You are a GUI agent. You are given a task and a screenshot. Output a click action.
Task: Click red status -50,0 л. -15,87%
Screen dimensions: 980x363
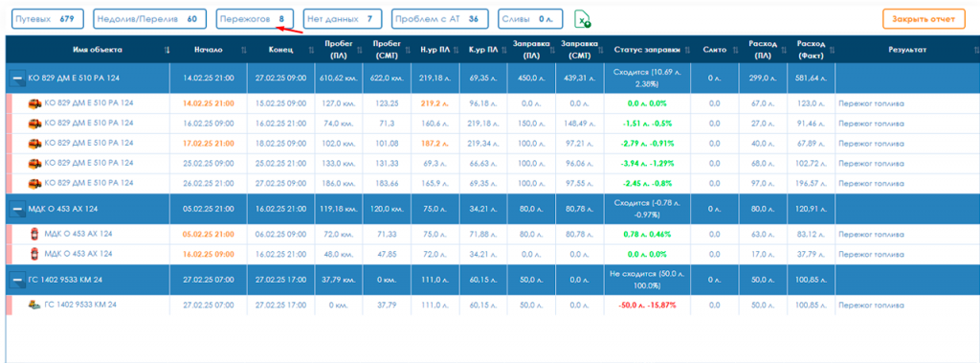pos(648,306)
